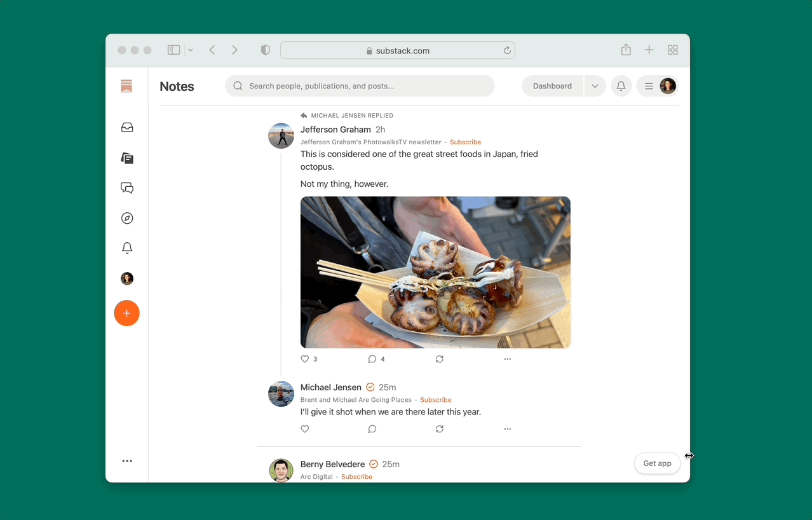Open Chat from the left sidebar
This screenshot has height=520, width=812.
pos(126,188)
